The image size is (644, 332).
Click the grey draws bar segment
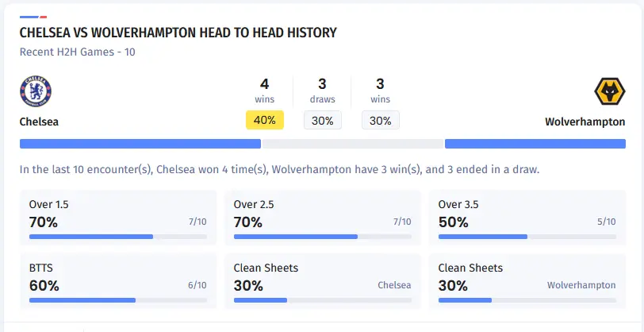click(352, 144)
